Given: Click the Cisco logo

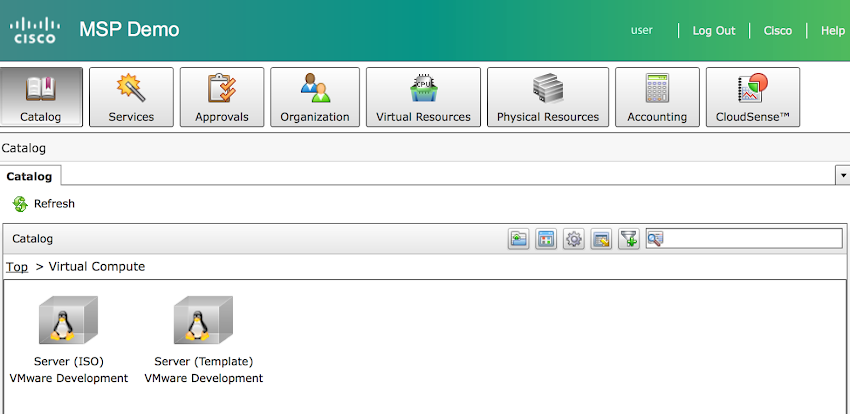Looking at the screenshot, I should tap(35, 30).
